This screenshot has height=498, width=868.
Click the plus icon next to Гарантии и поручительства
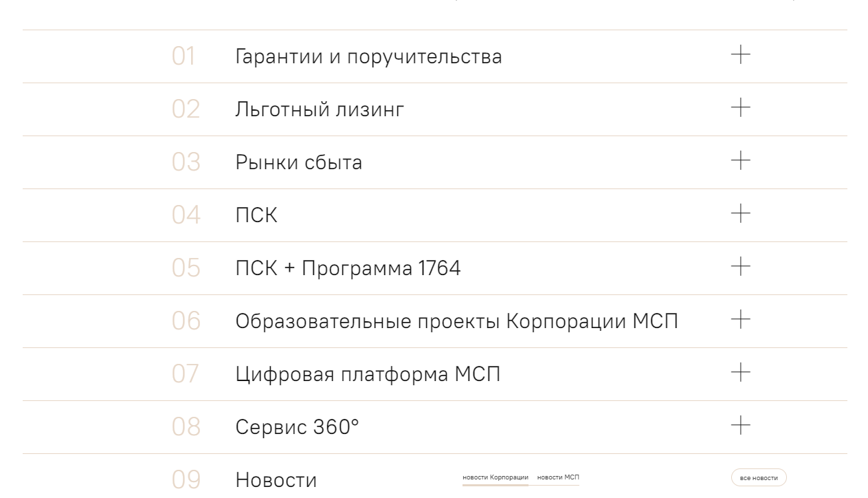(739, 56)
